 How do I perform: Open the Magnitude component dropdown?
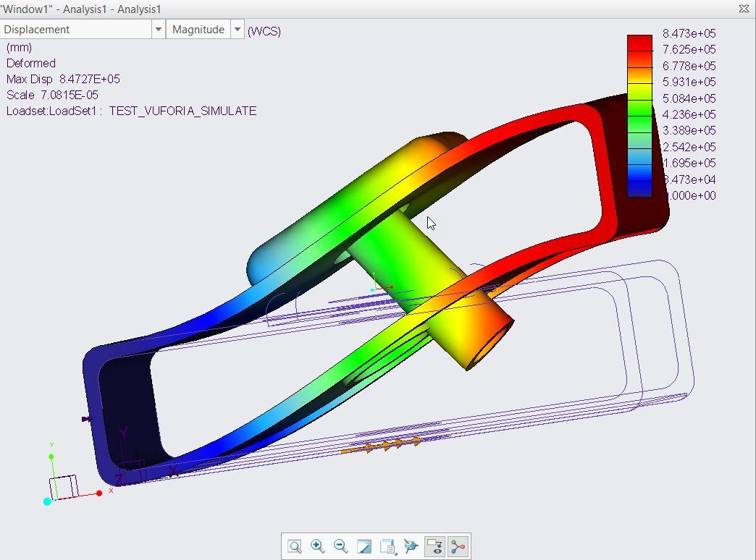(x=238, y=29)
